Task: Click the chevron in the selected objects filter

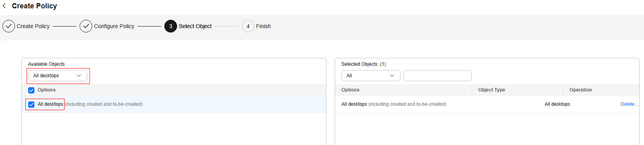Action: pos(392,76)
